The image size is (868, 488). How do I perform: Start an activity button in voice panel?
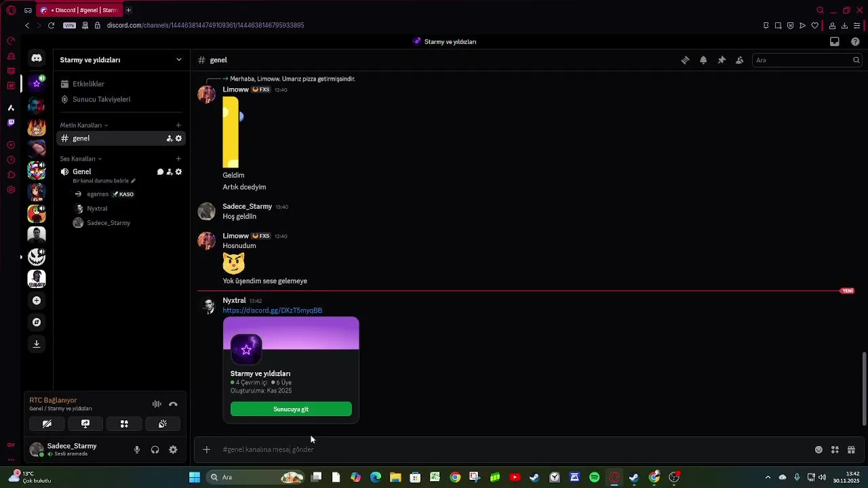pyautogui.click(x=124, y=424)
